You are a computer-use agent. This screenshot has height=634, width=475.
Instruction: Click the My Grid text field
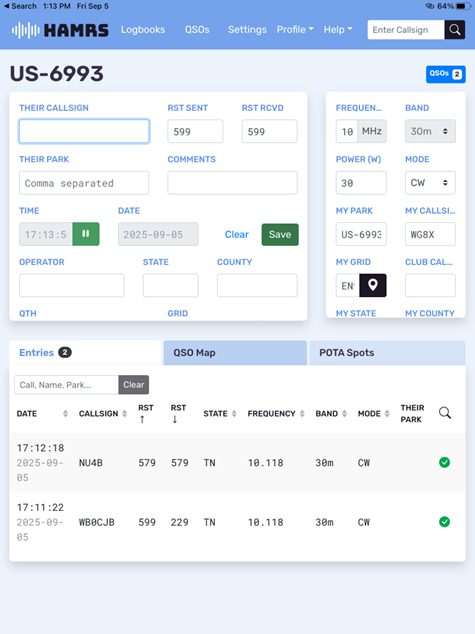348,285
